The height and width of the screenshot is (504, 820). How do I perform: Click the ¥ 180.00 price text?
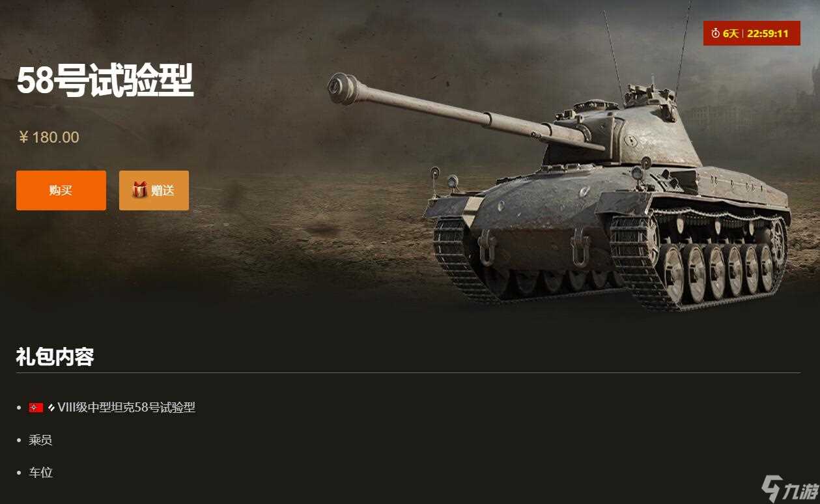tap(49, 137)
